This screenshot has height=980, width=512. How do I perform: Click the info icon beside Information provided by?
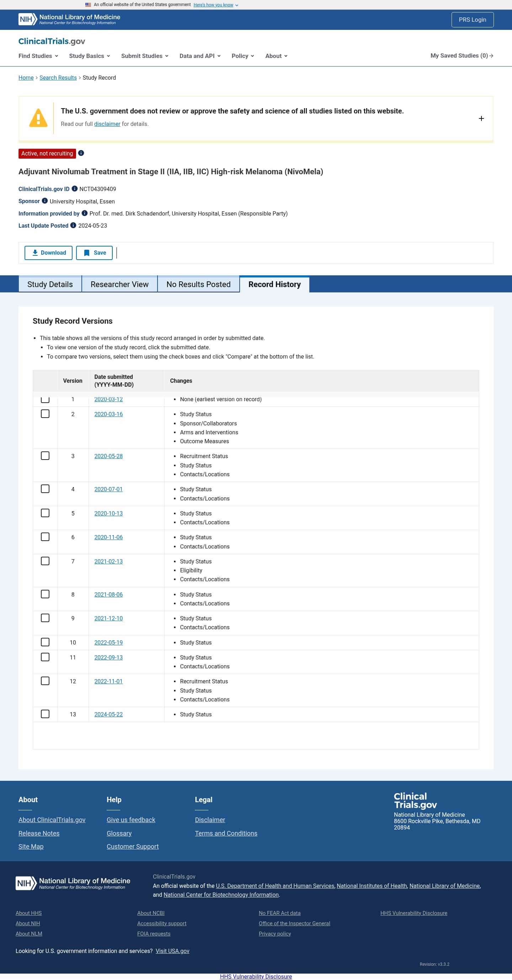tap(85, 213)
